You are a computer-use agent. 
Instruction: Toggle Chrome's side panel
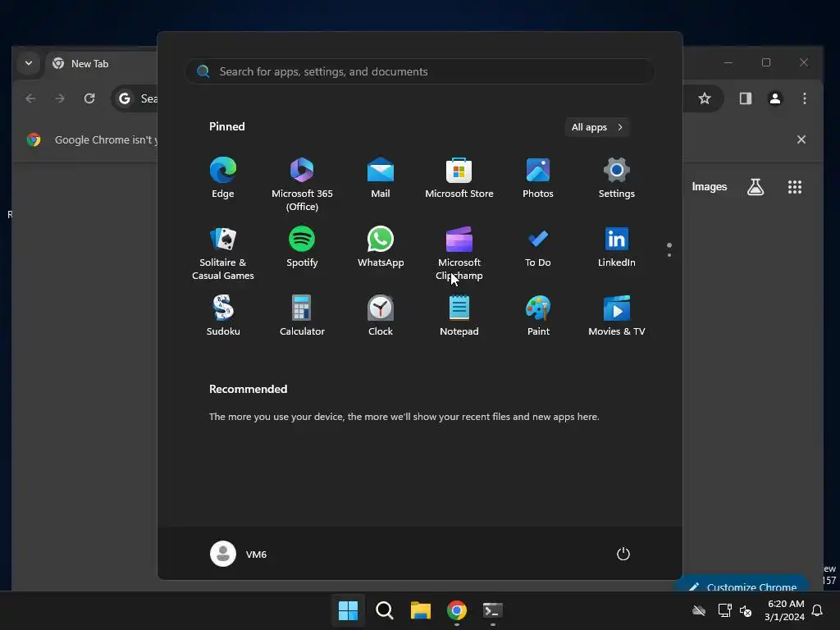tap(746, 98)
